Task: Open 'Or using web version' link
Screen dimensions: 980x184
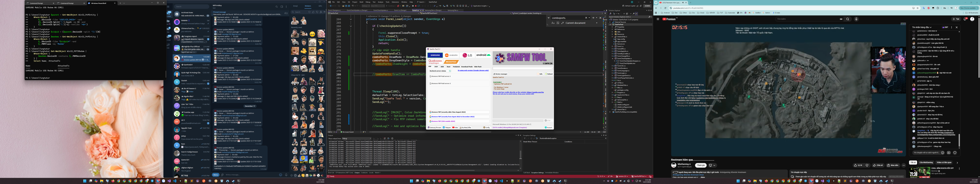Action: 473,71
